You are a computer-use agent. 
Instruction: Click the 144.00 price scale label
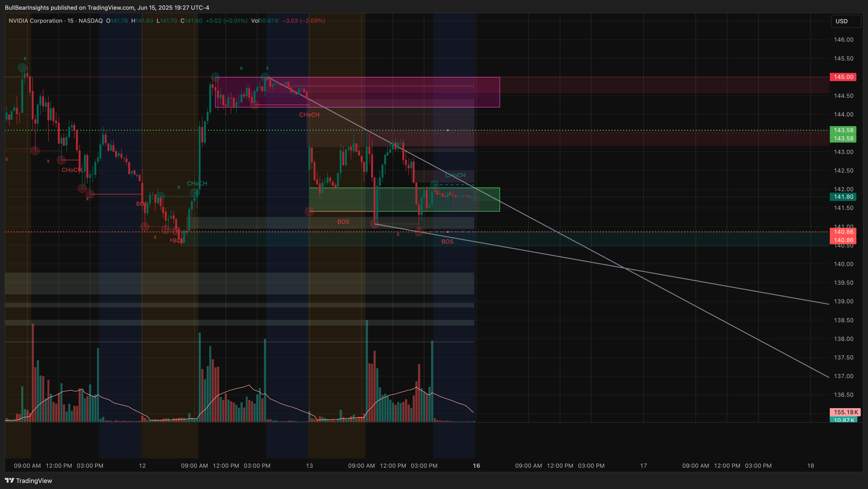[x=843, y=114]
